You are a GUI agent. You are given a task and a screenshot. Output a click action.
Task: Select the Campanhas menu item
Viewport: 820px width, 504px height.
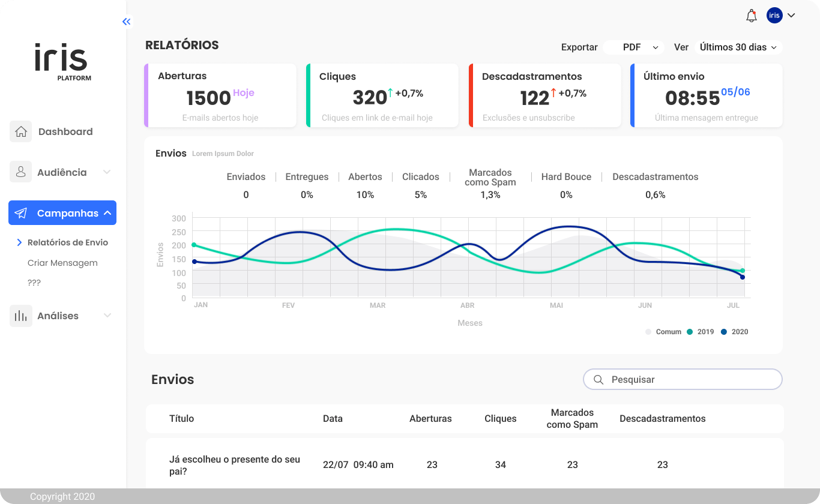click(62, 213)
